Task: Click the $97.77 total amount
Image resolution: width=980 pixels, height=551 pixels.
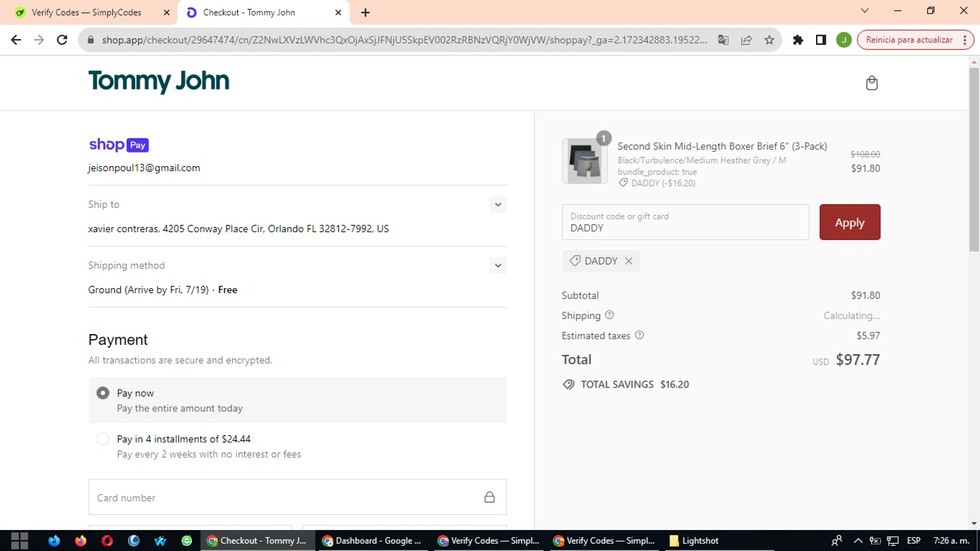Action: pos(858,359)
